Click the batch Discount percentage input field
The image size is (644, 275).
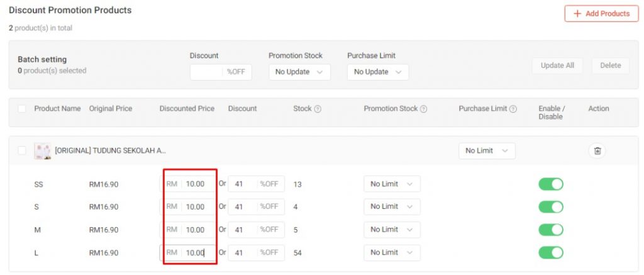tap(206, 72)
